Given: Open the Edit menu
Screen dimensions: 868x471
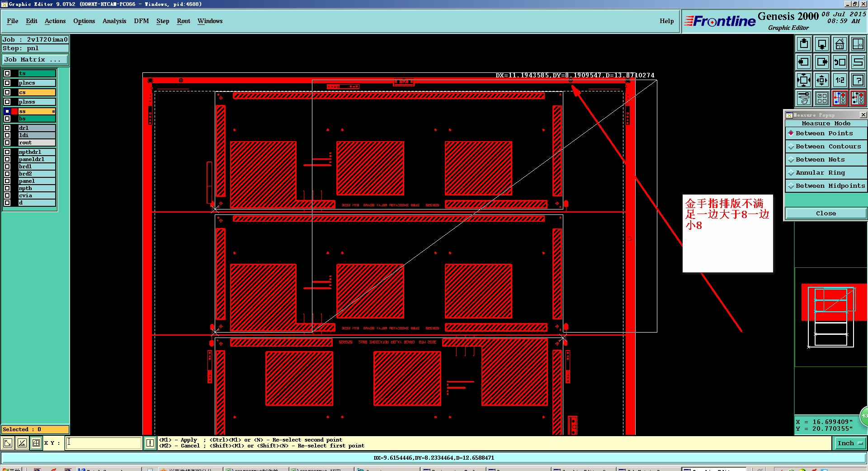Looking at the screenshot, I should [x=32, y=21].
